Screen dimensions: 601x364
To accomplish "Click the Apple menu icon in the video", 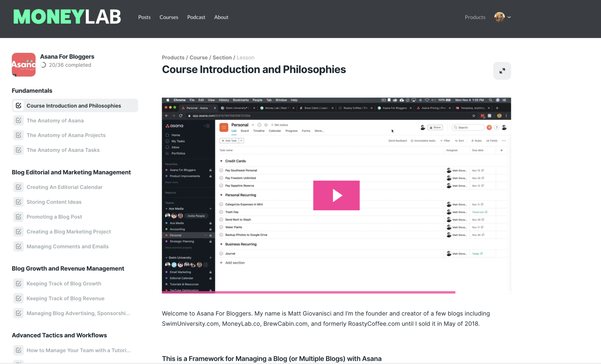I will click(168, 100).
